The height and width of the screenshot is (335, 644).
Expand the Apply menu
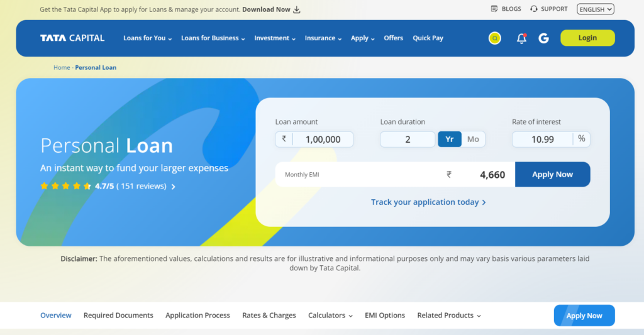pos(363,38)
